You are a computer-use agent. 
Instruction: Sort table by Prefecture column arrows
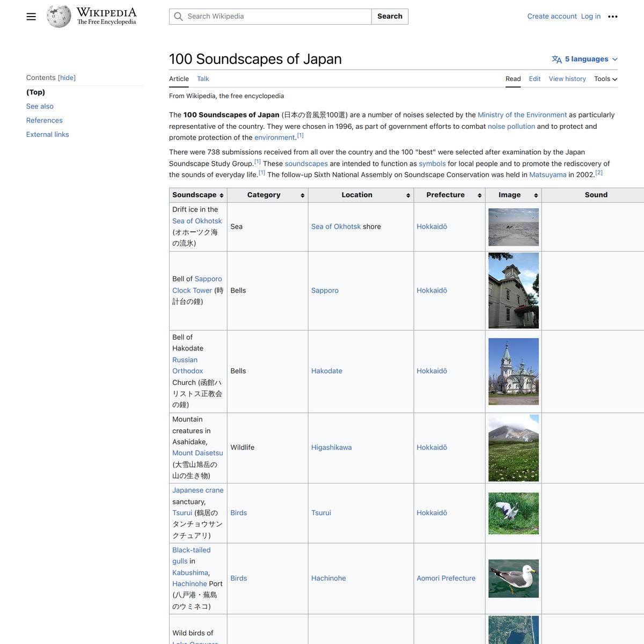[x=479, y=195]
